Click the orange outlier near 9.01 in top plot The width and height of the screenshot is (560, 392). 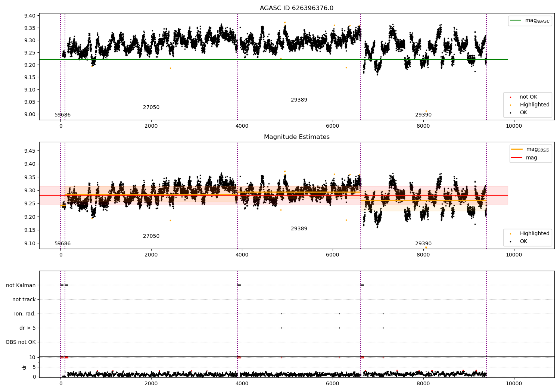[x=426, y=111]
